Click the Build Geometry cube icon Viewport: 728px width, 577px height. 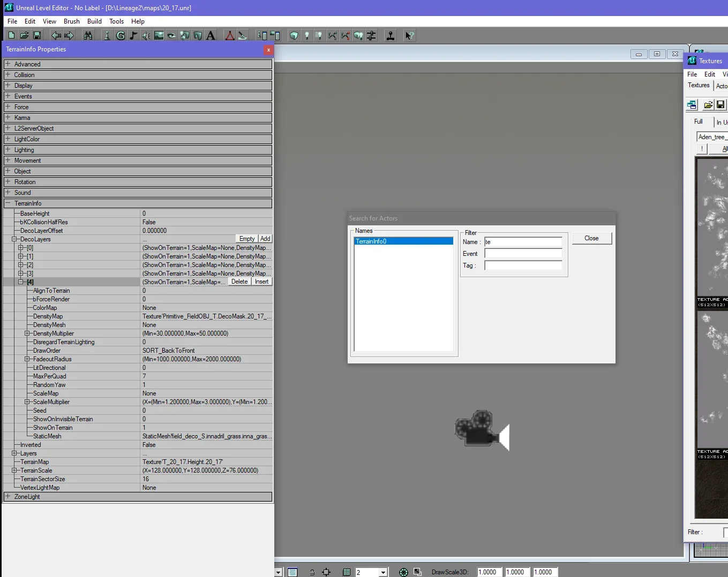pyautogui.click(x=294, y=35)
